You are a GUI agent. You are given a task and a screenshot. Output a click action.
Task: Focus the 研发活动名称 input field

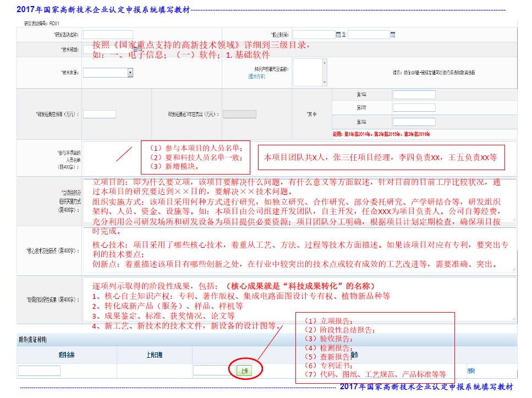point(108,35)
